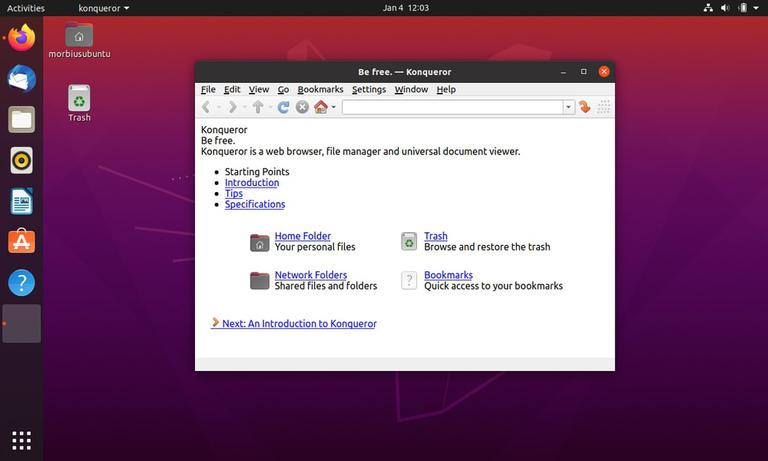Click "Quick access to your bookmarks" text
Viewport: 768px width, 461px height.
(493, 286)
